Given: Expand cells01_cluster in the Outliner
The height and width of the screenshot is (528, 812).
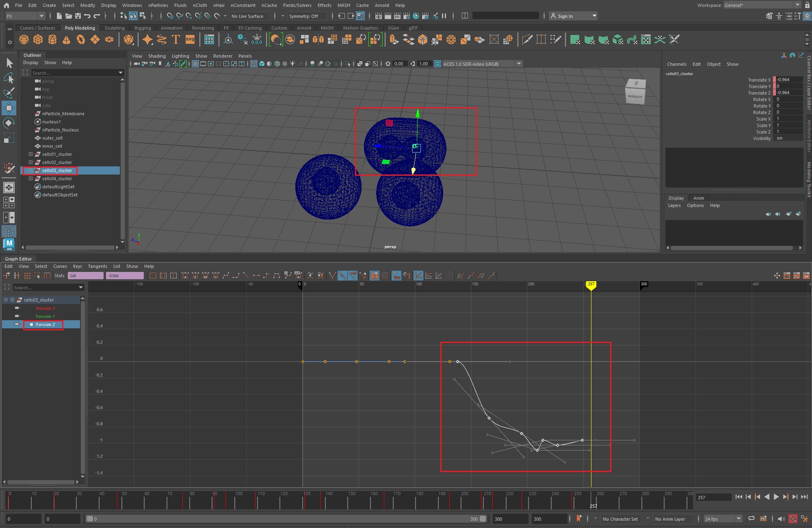Looking at the screenshot, I should click(30, 154).
